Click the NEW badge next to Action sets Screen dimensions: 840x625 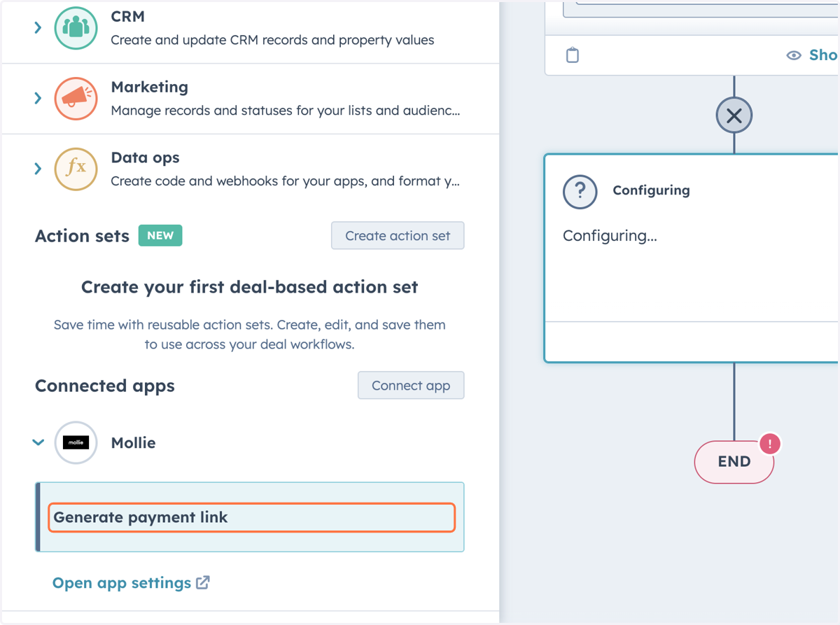click(160, 236)
